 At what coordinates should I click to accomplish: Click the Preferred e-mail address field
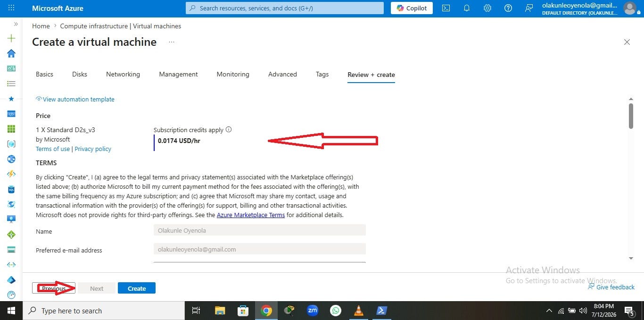pyautogui.click(x=260, y=249)
